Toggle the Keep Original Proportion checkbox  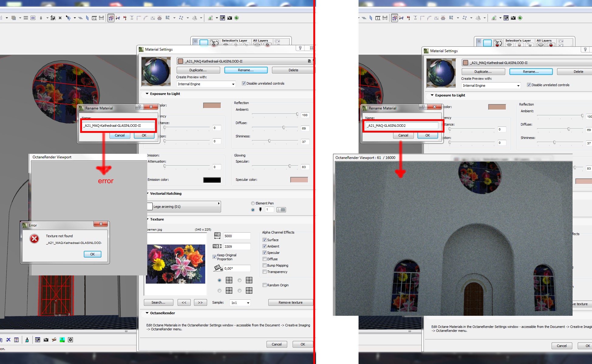point(214,257)
